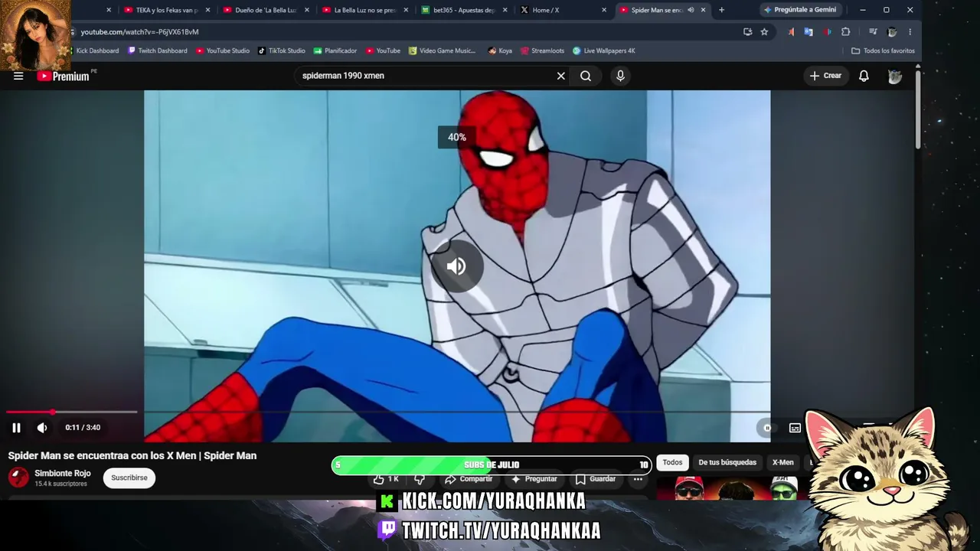This screenshot has height=551, width=980.
Task: Click the address bar URL
Action: [x=139, y=32]
